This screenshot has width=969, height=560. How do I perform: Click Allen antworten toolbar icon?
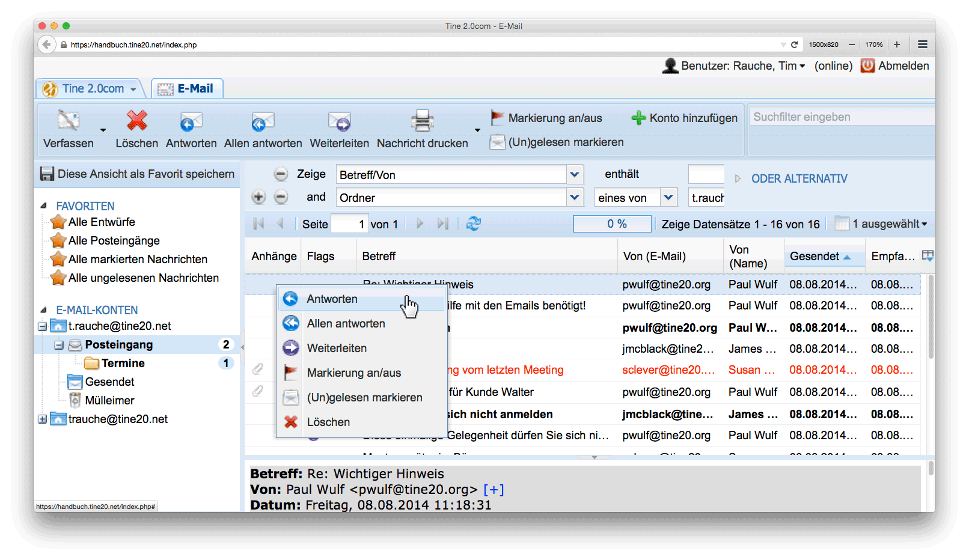263,122
